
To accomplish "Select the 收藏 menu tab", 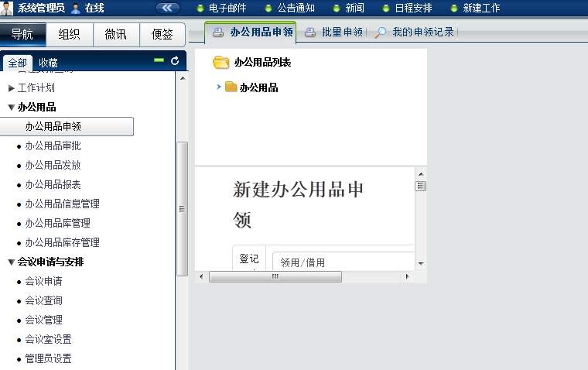I will 48,63.
